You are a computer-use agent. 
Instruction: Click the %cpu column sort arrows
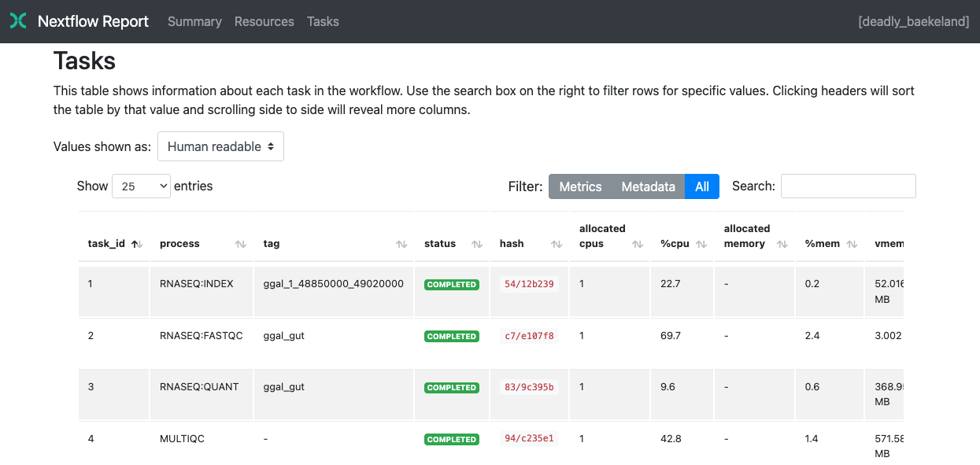click(701, 244)
